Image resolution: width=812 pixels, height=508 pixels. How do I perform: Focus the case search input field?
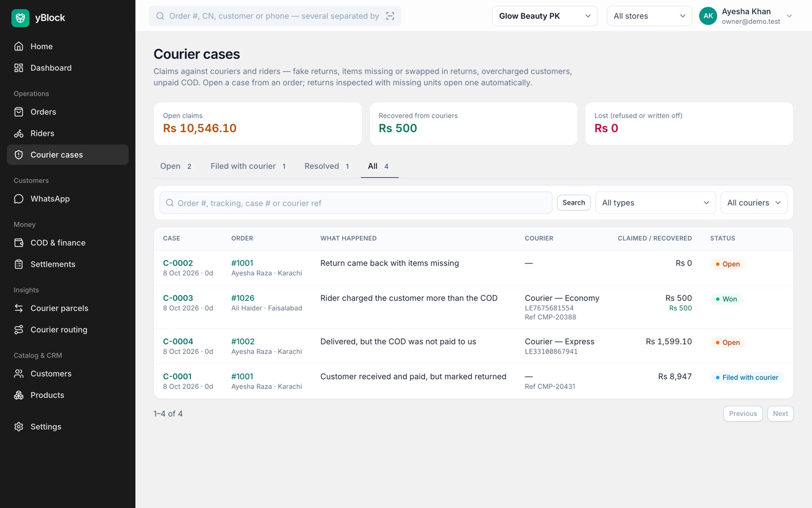[x=356, y=203]
